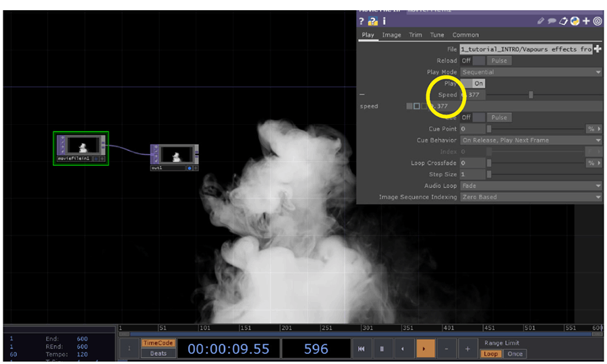Screen dimensions: 607x364
Task: Step forward one frame with plus button
Action: tap(467, 348)
